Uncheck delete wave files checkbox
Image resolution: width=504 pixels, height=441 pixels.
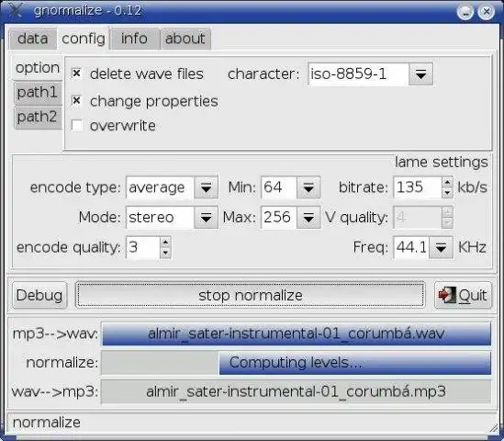click(76, 73)
